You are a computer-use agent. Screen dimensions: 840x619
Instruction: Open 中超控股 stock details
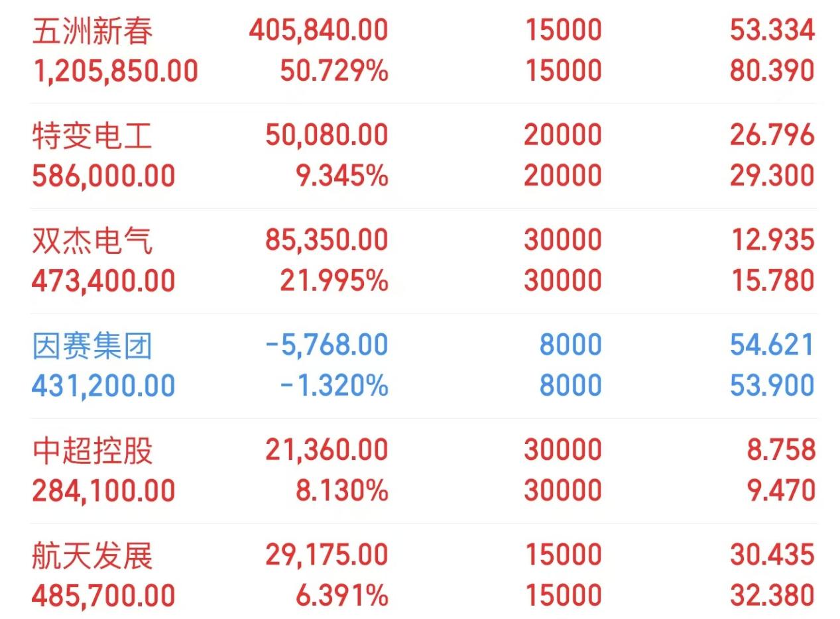[92, 451]
